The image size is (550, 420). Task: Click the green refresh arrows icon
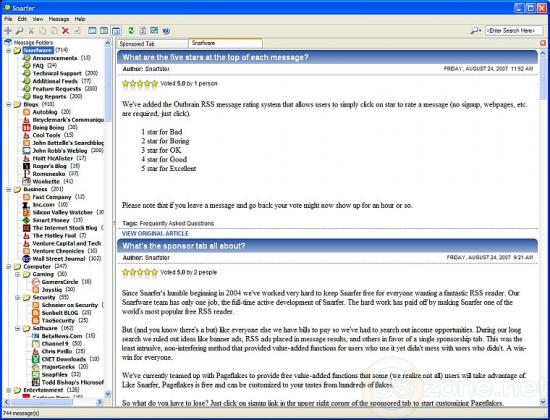point(131,31)
